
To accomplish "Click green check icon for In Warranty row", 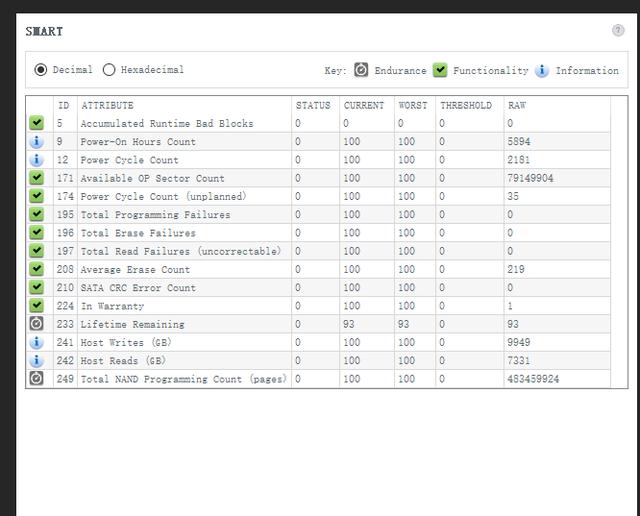I will tap(37, 306).
